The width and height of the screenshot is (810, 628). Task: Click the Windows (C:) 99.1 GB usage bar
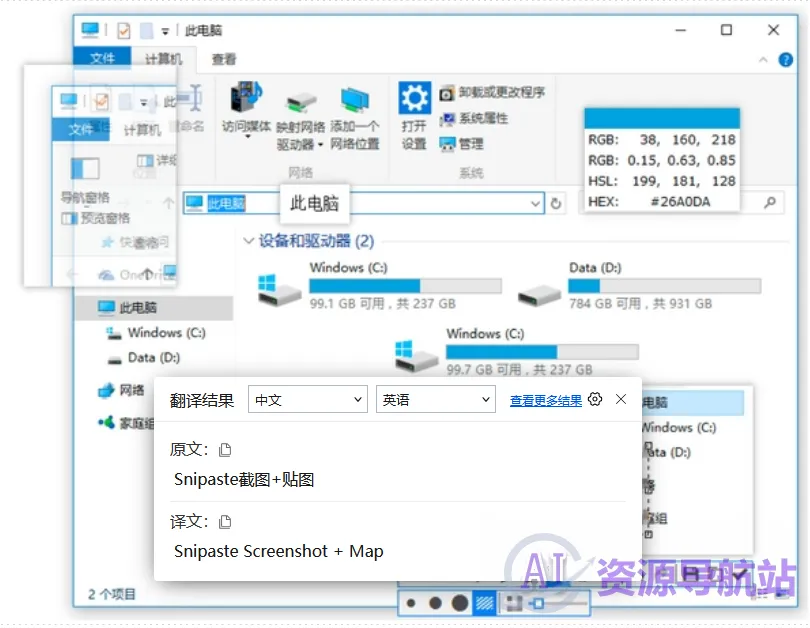(406, 286)
